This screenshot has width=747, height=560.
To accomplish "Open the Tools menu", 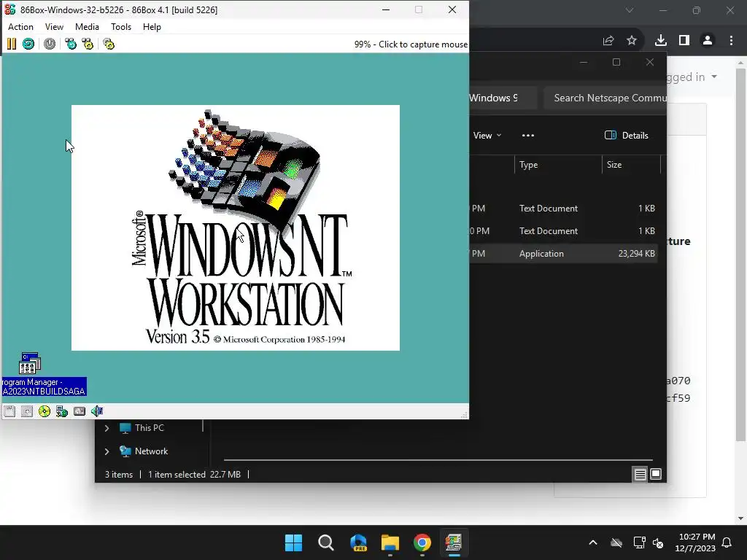I will tap(121, 27).
